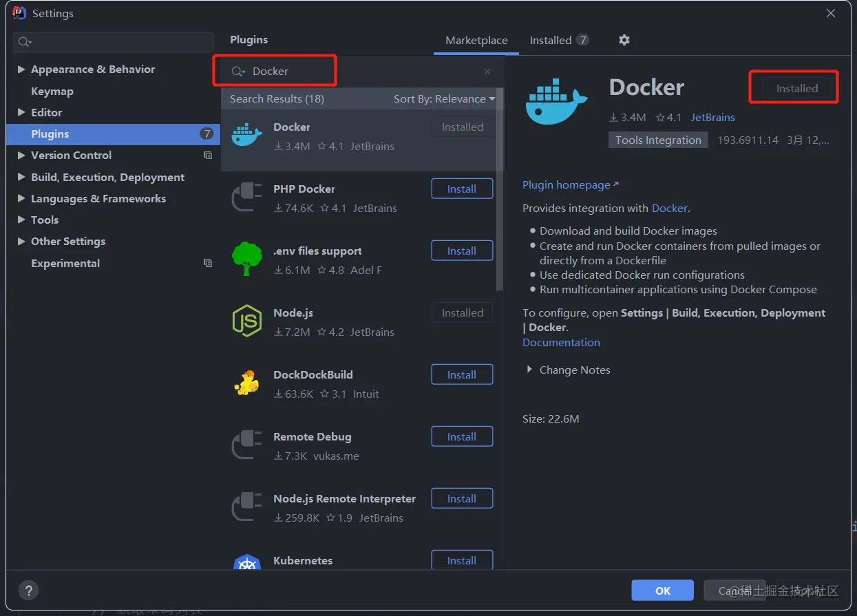Click the Search Results (18) label
Screen dimensions: 857x616
277,98
